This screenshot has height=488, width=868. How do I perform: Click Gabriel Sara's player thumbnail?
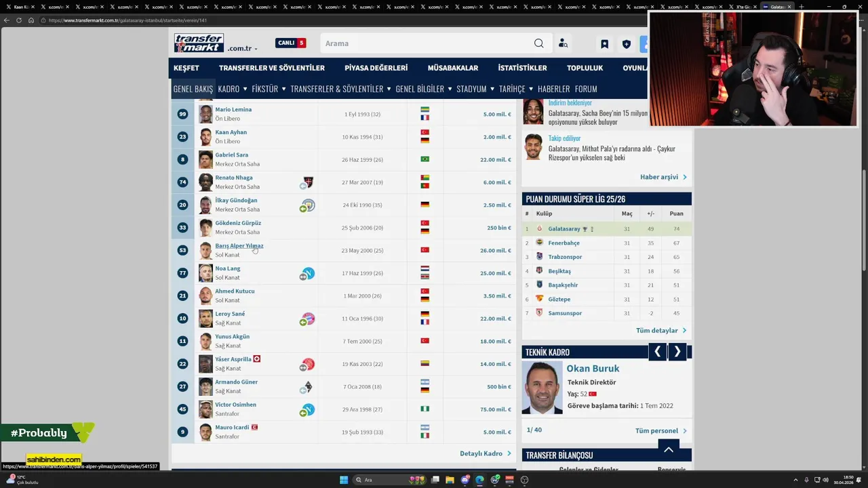click(x=205, y=159)
